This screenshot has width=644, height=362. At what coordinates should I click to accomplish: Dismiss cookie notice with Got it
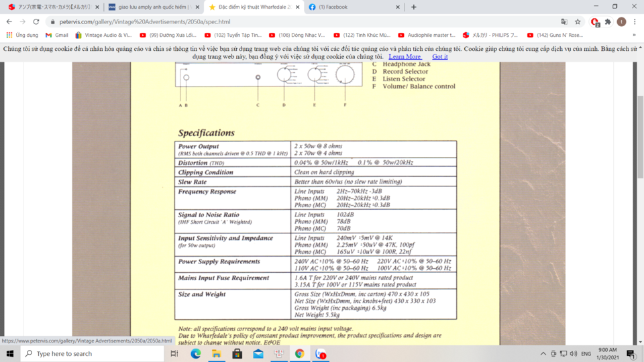(x=439, y=56)
